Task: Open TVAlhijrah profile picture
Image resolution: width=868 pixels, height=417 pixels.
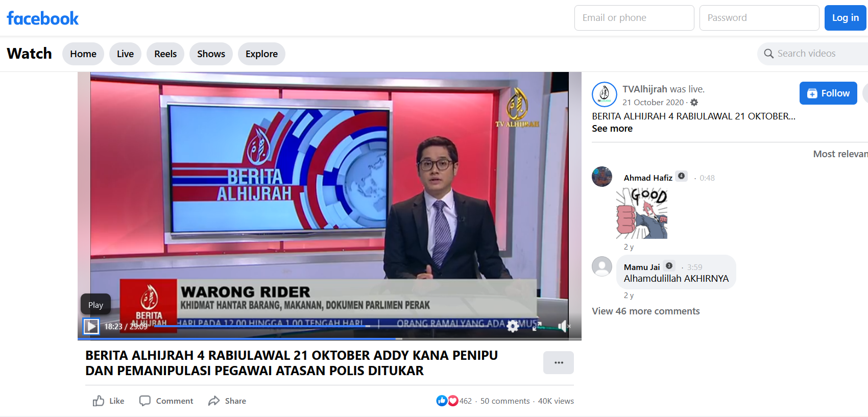Action: pos(604,94)
